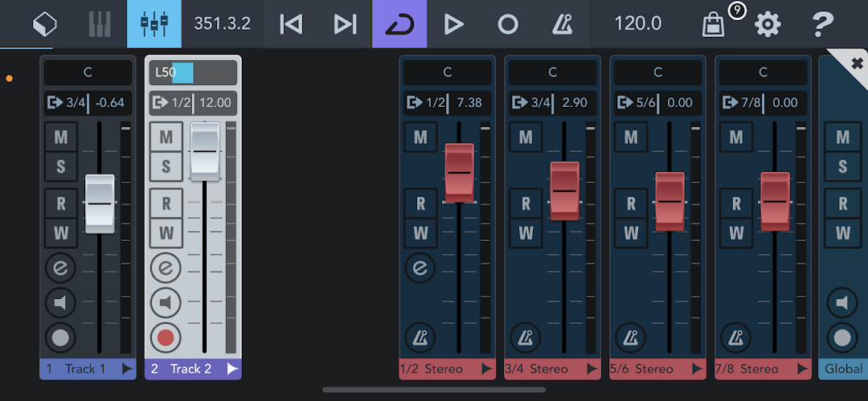Open settings gear in top bar
The height and width of the screenshot is (401, 868).
(x=768, y=25)
